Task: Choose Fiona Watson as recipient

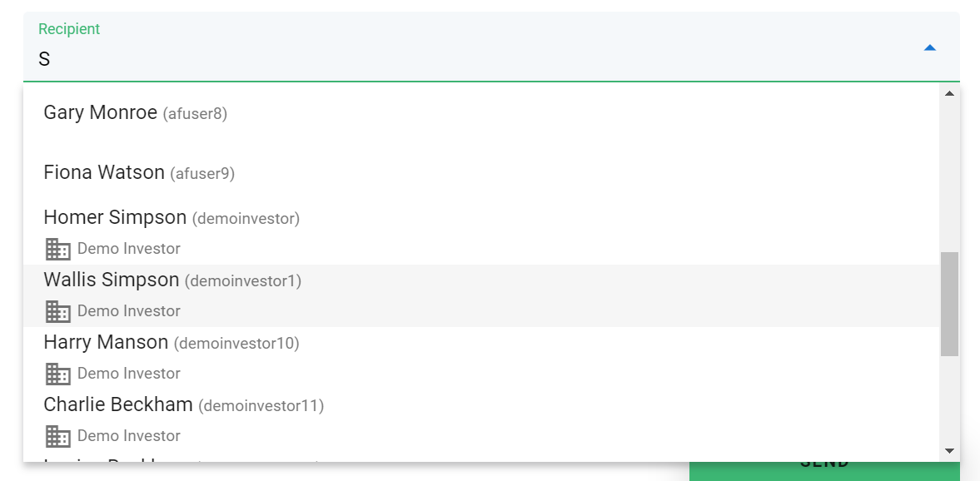Action: pyautogui.click(x=105, y=173)
